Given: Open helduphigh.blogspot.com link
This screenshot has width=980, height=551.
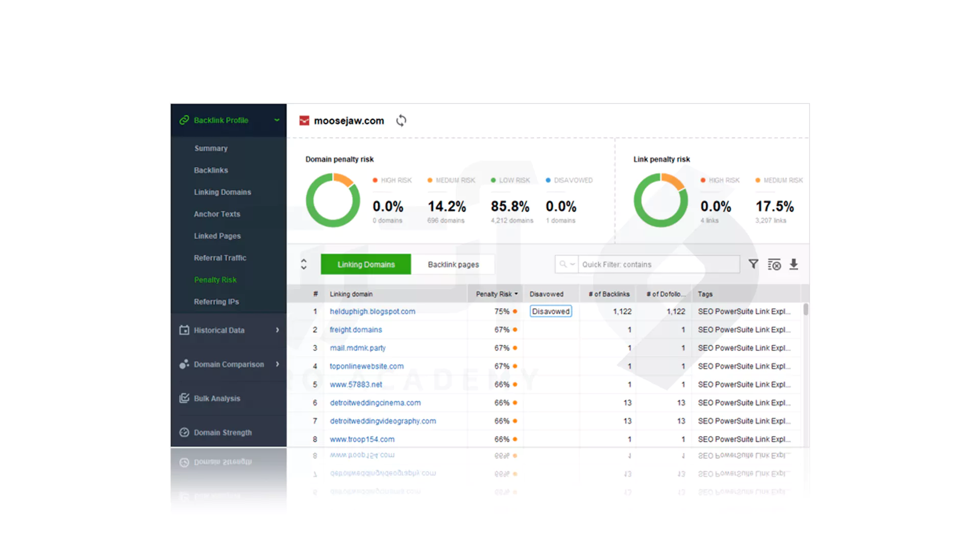Looking at the screenshot, I should pyautogui.click(x=373, y=311).
